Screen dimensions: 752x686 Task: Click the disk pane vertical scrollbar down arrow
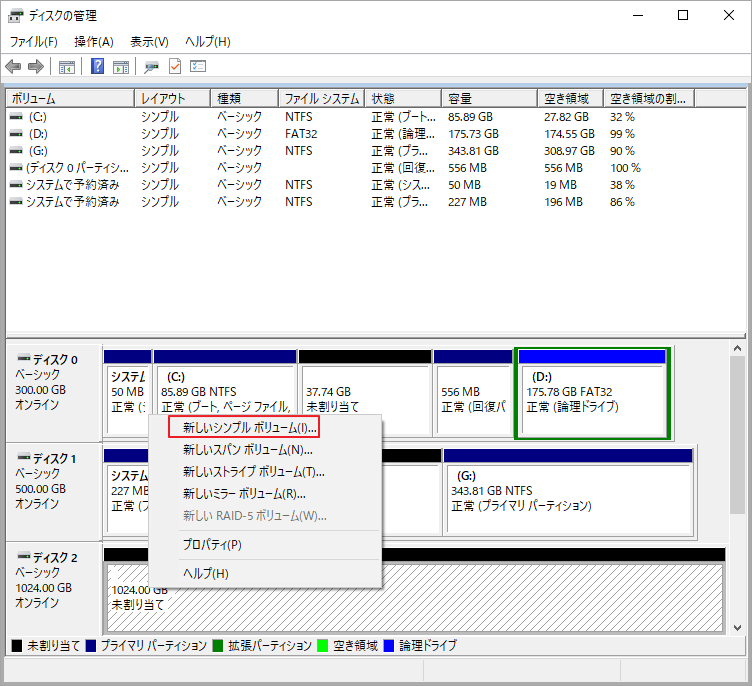click(x=738, y=627)
